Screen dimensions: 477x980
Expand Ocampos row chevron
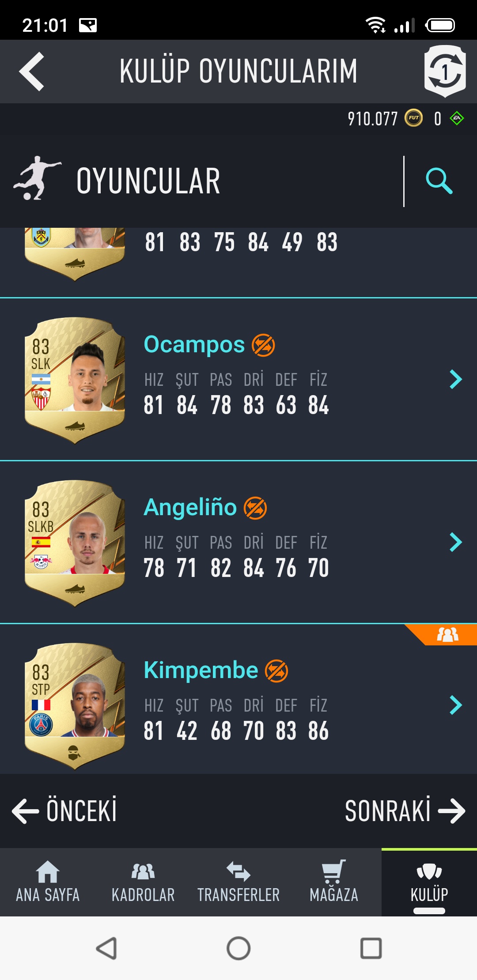[455, 379]
